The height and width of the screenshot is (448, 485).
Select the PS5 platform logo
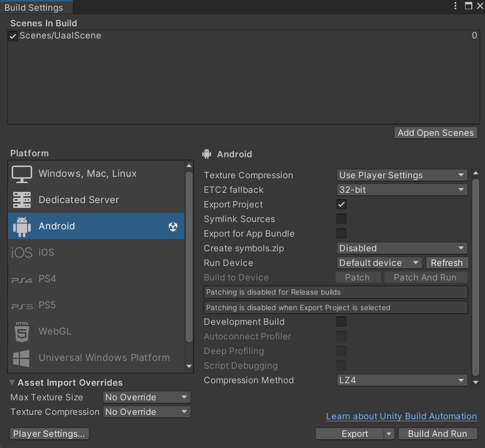(x=21, y=306)
